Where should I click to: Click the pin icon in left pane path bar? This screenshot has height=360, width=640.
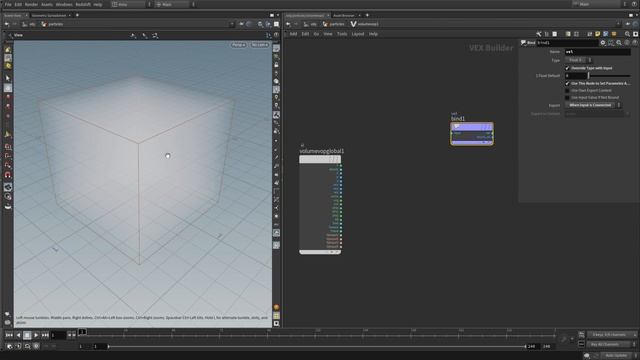[242, 24]
